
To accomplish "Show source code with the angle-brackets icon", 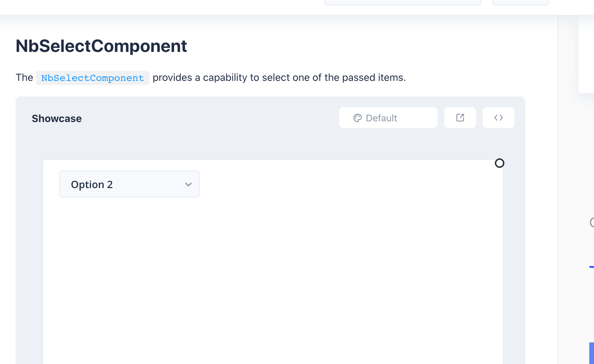I will (498, 118).
